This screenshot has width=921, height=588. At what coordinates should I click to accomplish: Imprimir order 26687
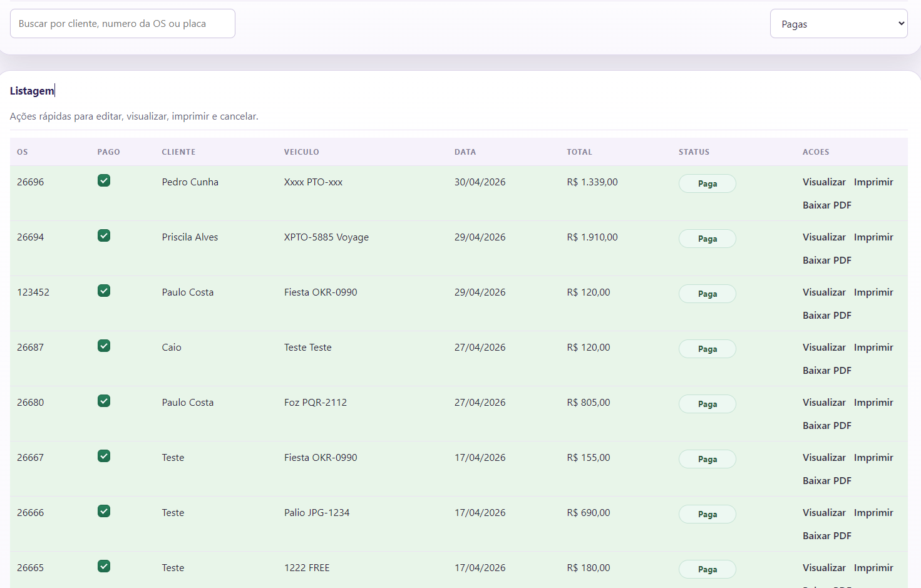pyautogui.click(x=873, y=348)
